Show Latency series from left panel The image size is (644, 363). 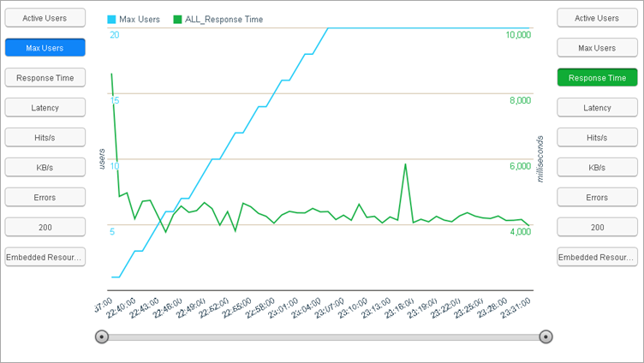click(x=45, y=108)
